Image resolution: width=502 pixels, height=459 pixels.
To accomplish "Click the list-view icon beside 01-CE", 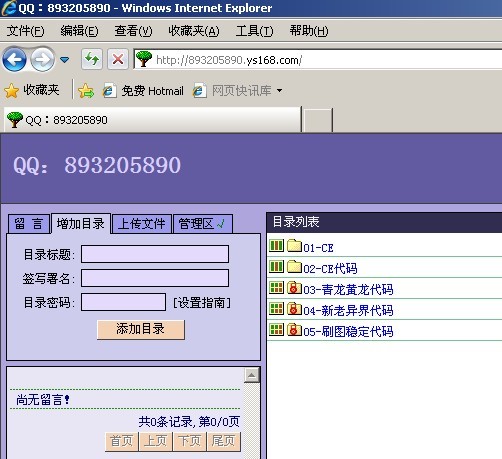I will pyautogui.click(x=276, y=246).
